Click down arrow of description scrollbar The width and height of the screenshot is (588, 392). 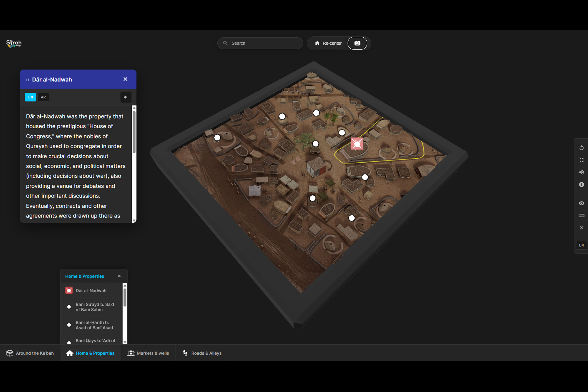pos(134,221)
